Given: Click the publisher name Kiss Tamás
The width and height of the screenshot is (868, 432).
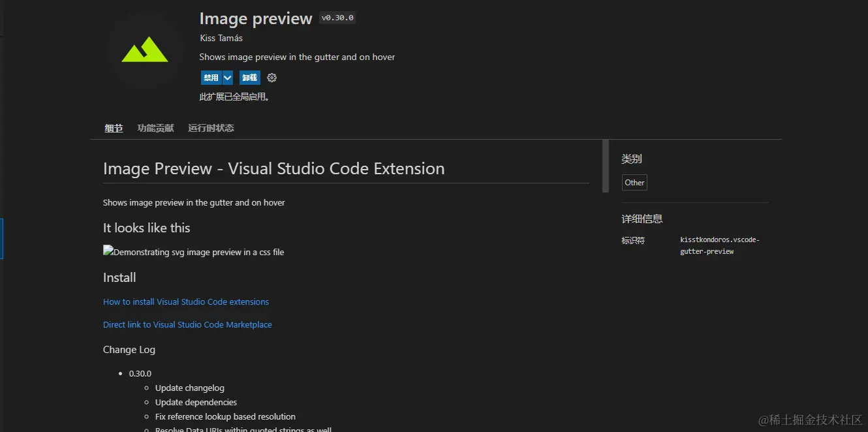Looking at the screenshot, I should [221, 38].
